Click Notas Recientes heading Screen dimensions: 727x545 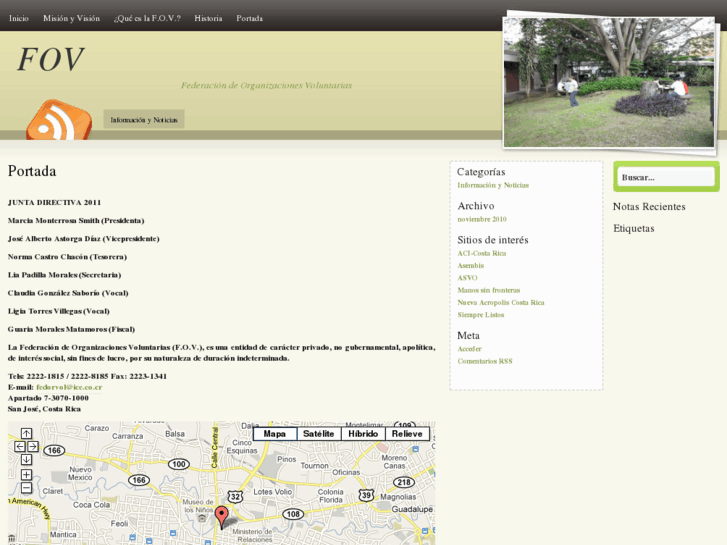(x=649, y=206)
